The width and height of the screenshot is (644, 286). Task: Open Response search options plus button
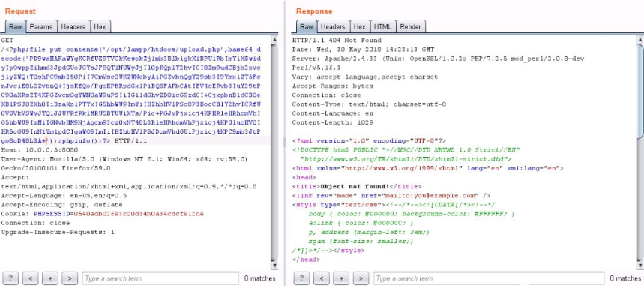click(x=341, y=278)
